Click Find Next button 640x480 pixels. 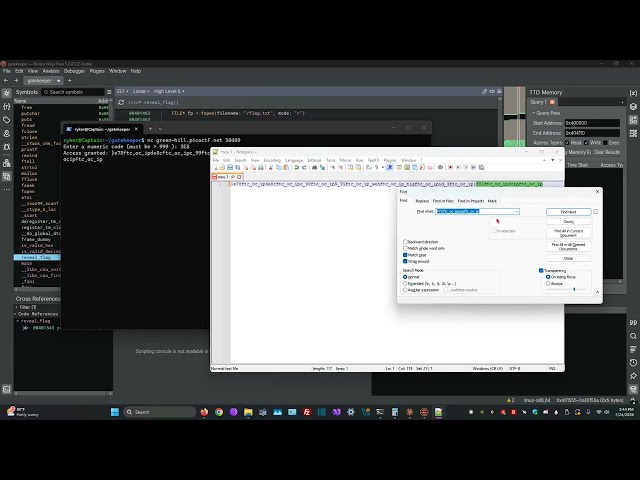tap(569, 212)
